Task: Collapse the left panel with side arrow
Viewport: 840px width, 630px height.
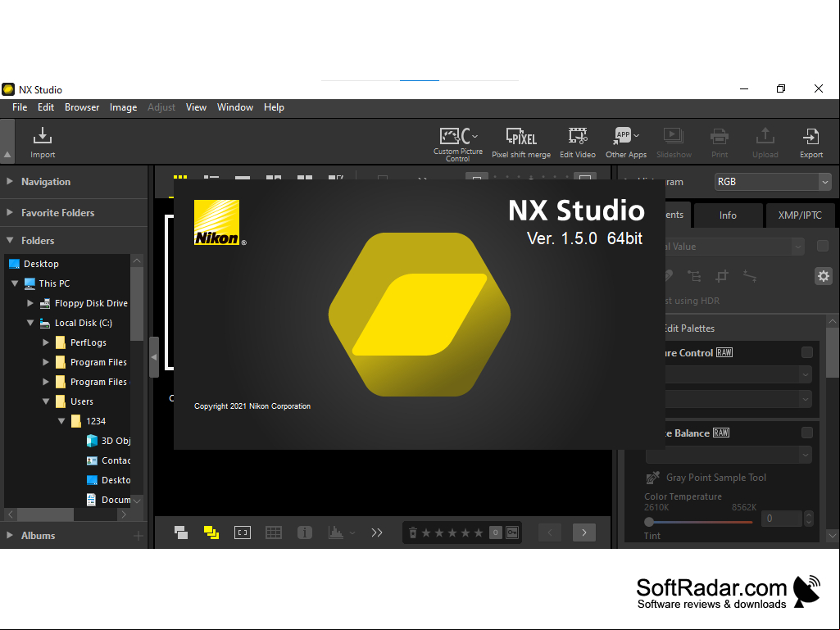Action: (154, 357)
